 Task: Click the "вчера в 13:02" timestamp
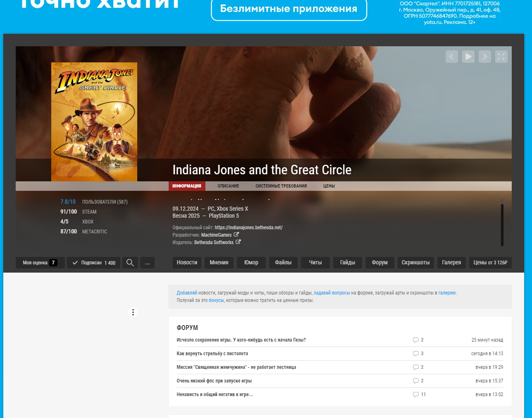[x=489, y=394]
